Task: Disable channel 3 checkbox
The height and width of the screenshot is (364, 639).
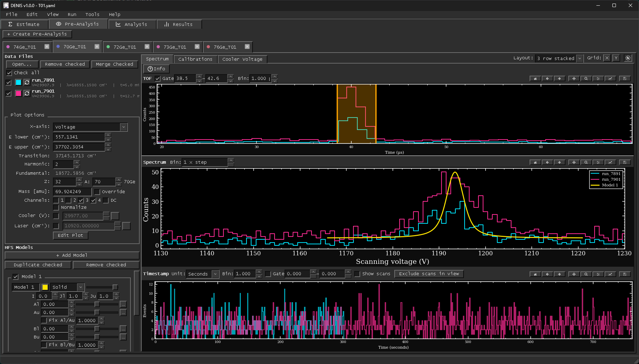Action: (x=81, y=200)
